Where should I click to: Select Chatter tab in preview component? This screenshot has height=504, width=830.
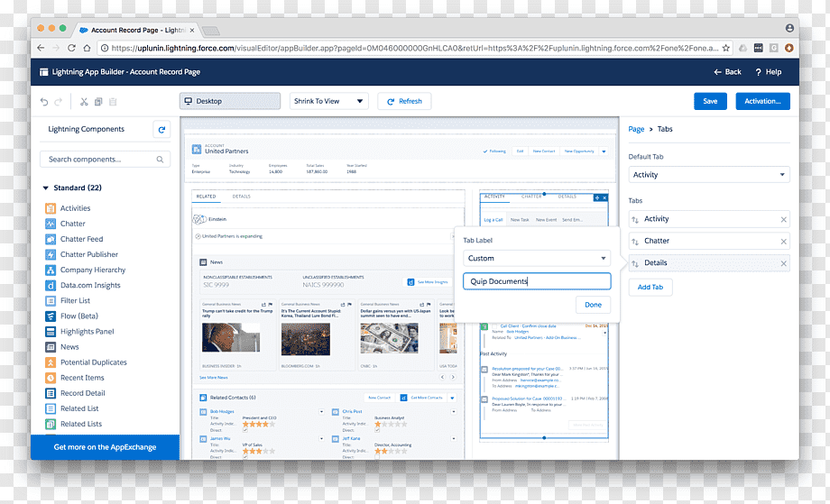coord(531,197)
